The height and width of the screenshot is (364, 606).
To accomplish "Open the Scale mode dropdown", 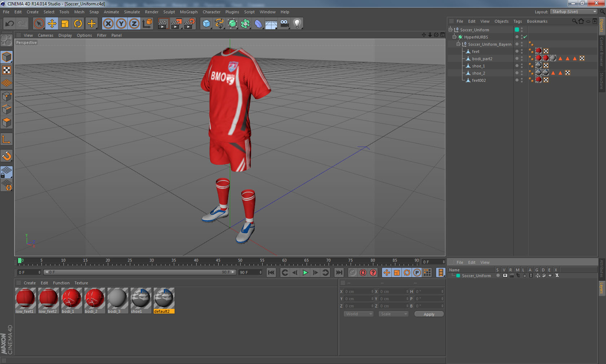I will coord(394,314).
